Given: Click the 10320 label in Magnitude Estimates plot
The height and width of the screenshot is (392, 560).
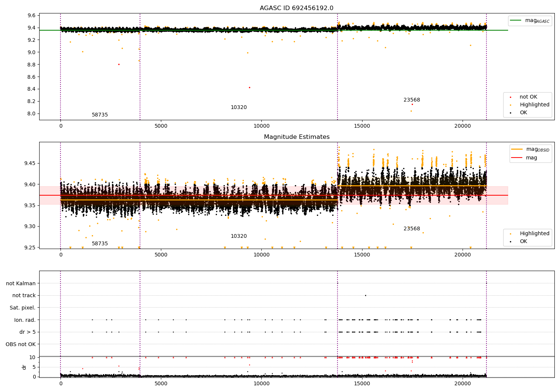Looking at the screenshot, I should tap(239, 236).
